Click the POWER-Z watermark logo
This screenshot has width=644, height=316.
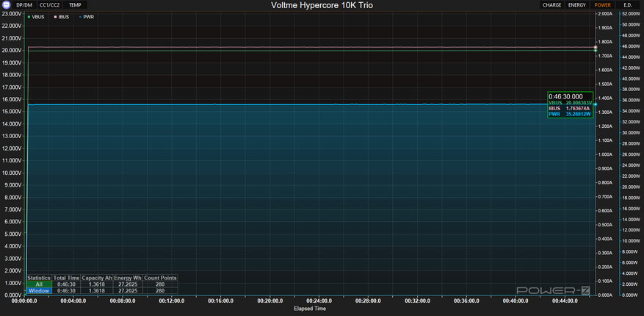pos(554,290)
